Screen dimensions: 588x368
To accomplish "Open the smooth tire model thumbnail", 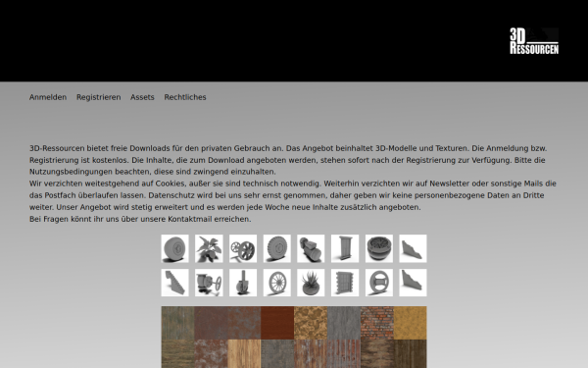I will click(x=175, y=248).
